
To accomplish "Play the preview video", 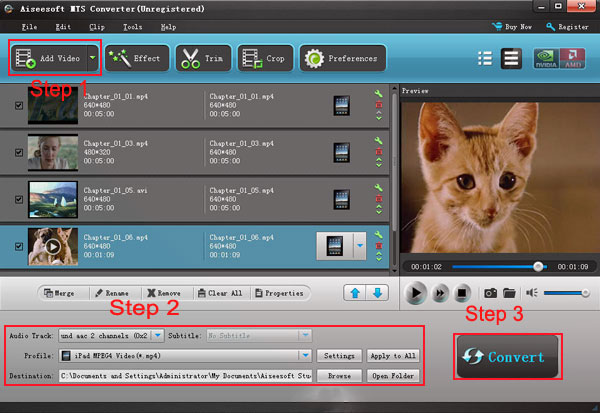I will point(416,293).
